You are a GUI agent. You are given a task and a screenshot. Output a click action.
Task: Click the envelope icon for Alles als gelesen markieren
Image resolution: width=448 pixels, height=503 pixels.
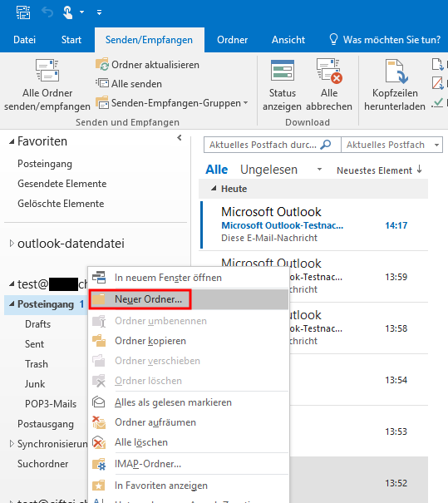tap(98, 402)
